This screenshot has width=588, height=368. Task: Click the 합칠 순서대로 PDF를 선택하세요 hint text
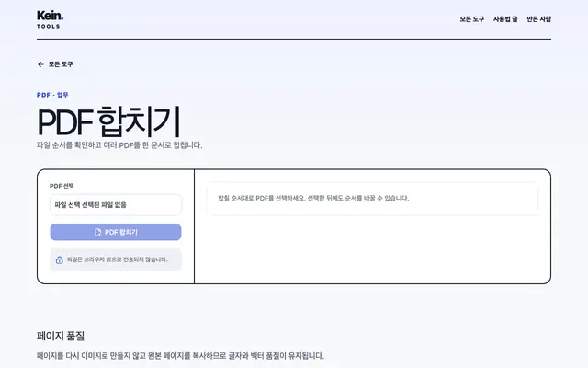pyautogui.click(x=313, y=198)
